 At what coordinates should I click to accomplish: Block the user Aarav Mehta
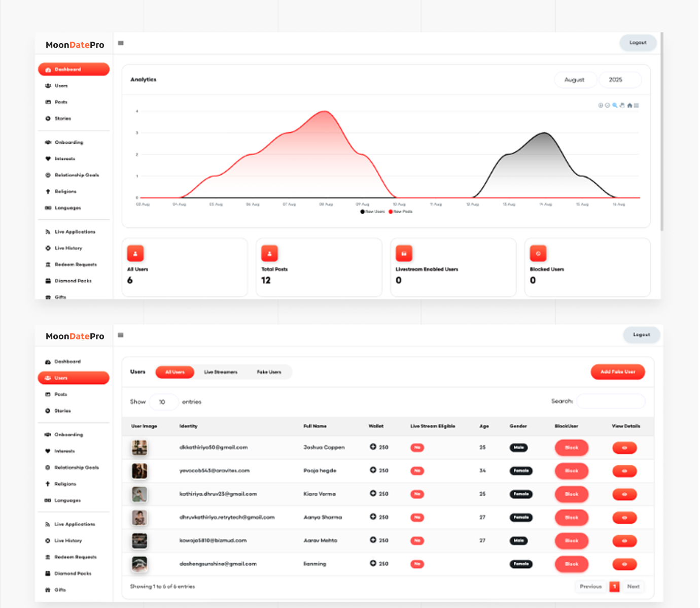[x=571, y=541]
